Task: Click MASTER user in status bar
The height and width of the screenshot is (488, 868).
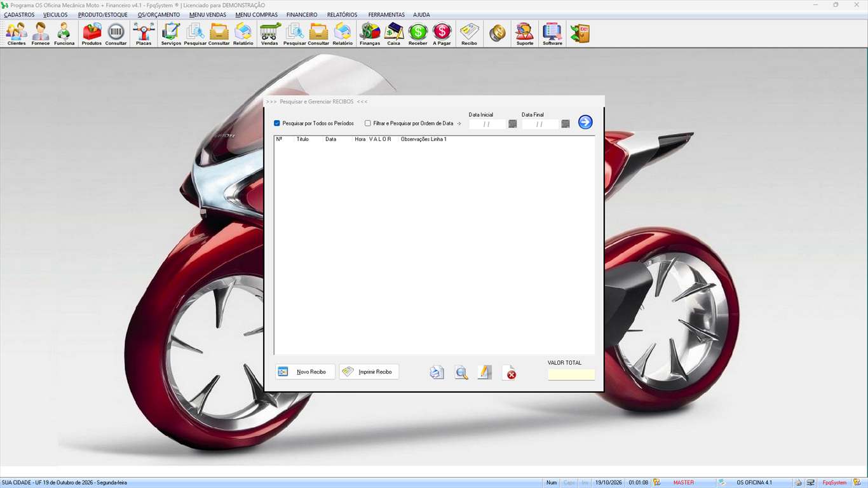Action: coord(684,482)
